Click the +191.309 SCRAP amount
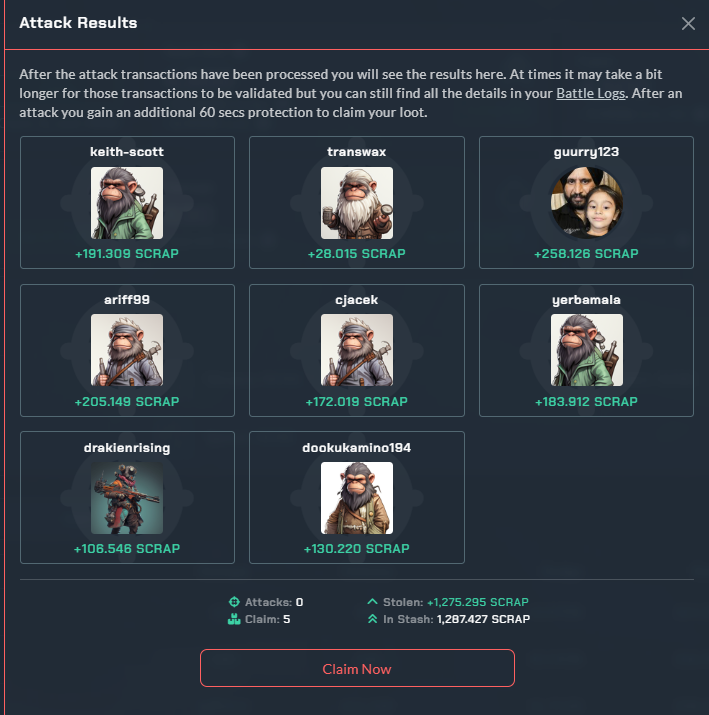The image size is (709, 715). 127,254
